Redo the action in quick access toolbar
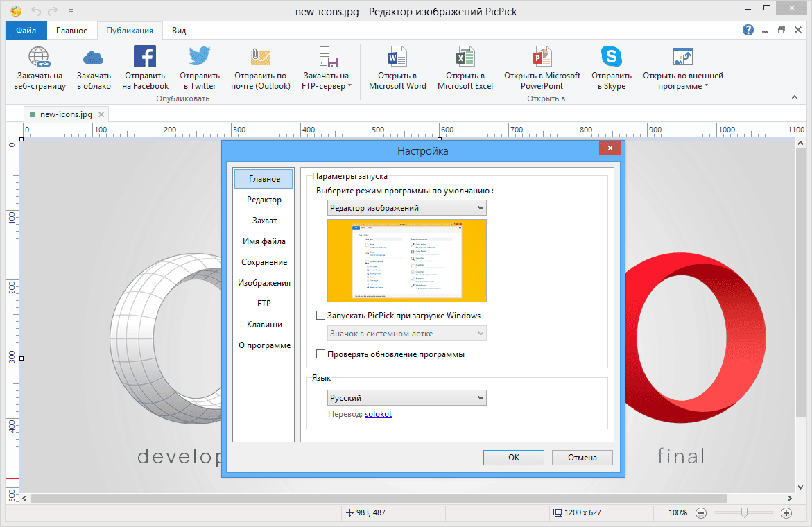812x527 pixels. [52, 11]
